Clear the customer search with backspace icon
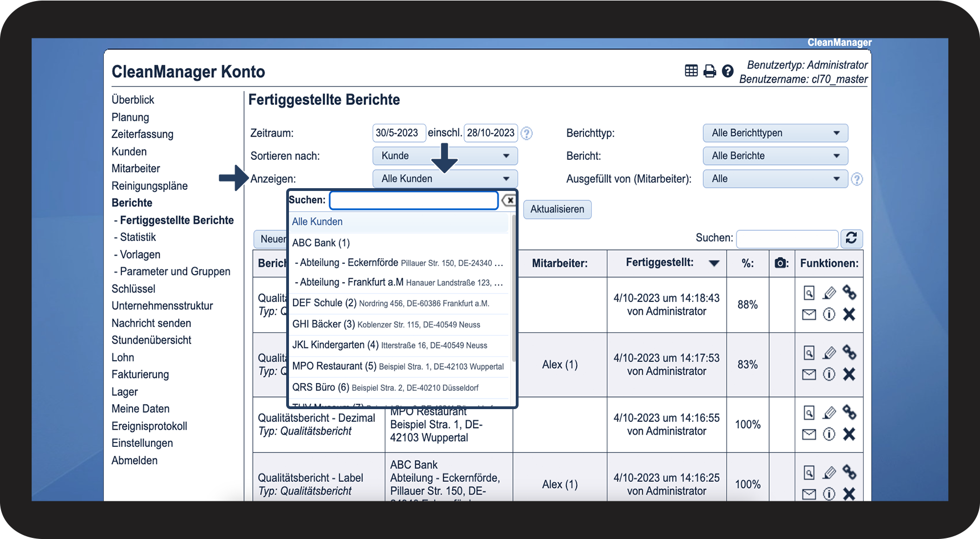Screen dimensions: 980x539 click(x=509, y=200)
